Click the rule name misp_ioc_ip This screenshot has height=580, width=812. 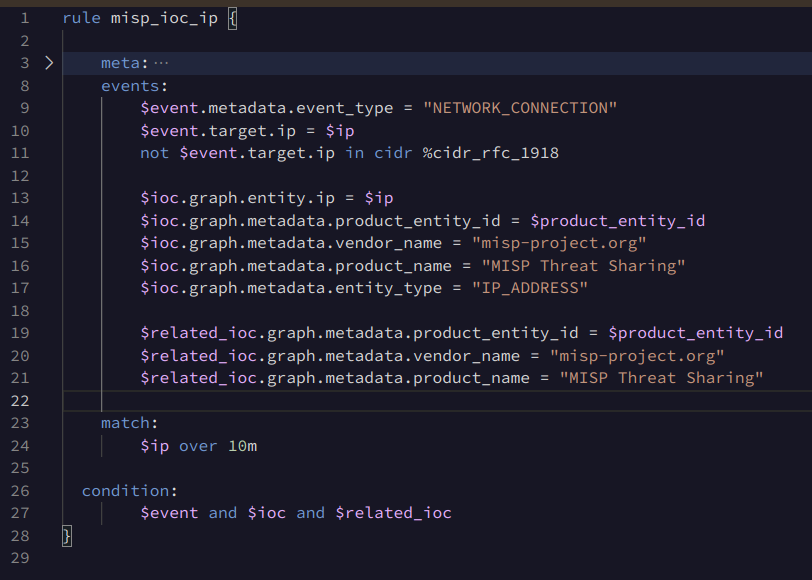click(164, 19)
